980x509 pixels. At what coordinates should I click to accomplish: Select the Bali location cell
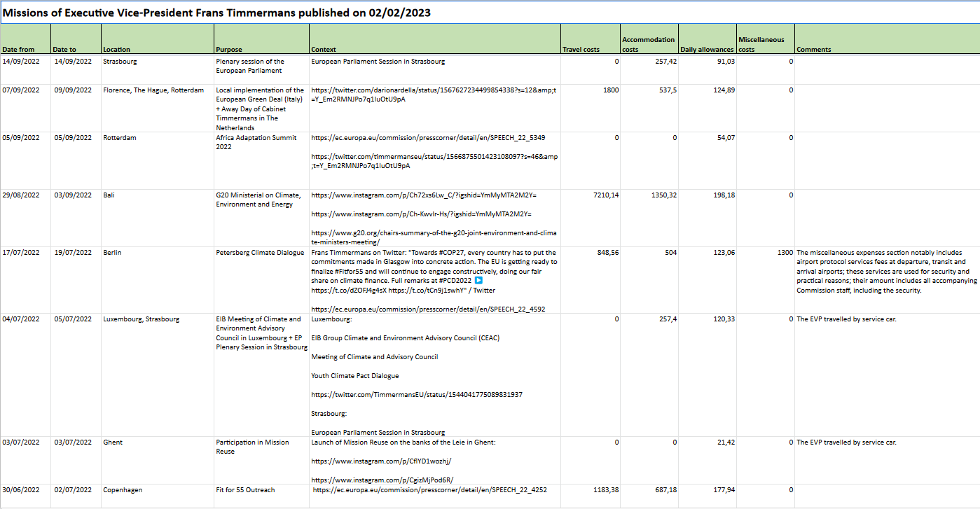pyautogui.click(x=109, y=195)
